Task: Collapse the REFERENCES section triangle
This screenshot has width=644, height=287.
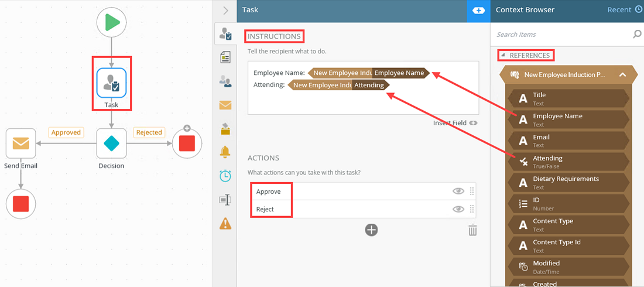Action: point(503,54)
